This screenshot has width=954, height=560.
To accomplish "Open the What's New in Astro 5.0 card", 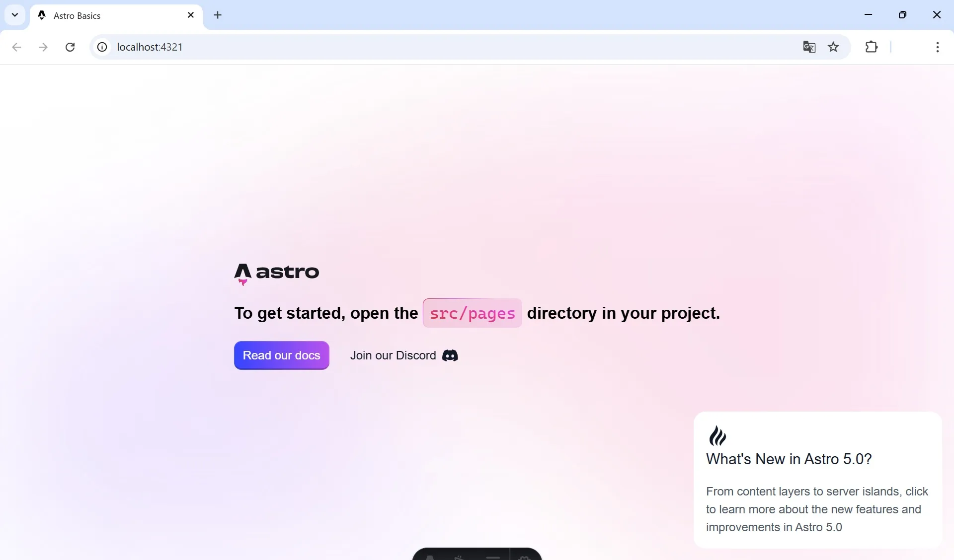I will (x=817, y=480).
